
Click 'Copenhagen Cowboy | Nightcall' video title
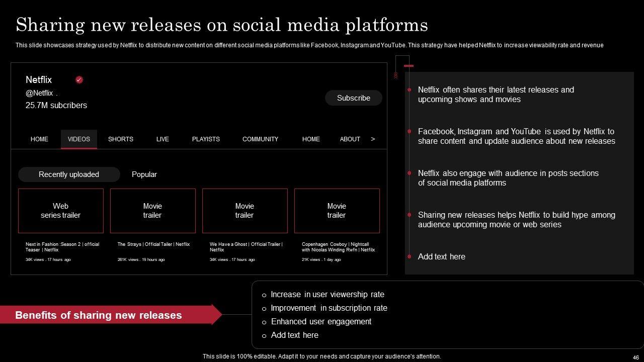[338, 247]
